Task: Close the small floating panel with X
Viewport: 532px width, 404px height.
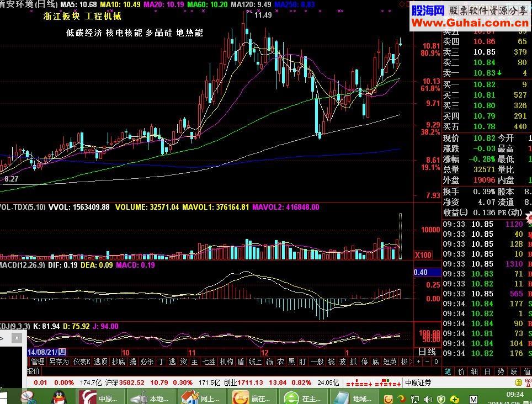Action: (17, 338)
